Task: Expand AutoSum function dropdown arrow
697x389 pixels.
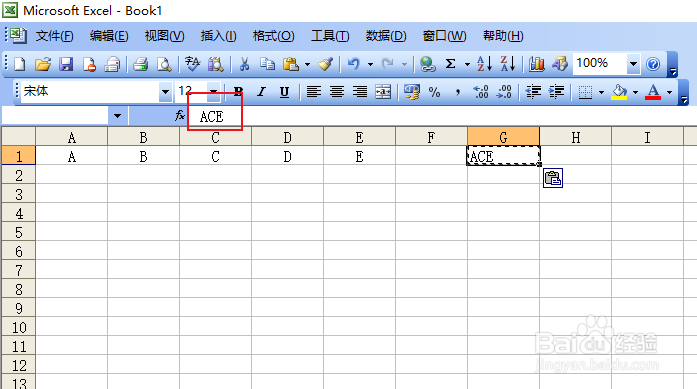Action: coord(467,65)
